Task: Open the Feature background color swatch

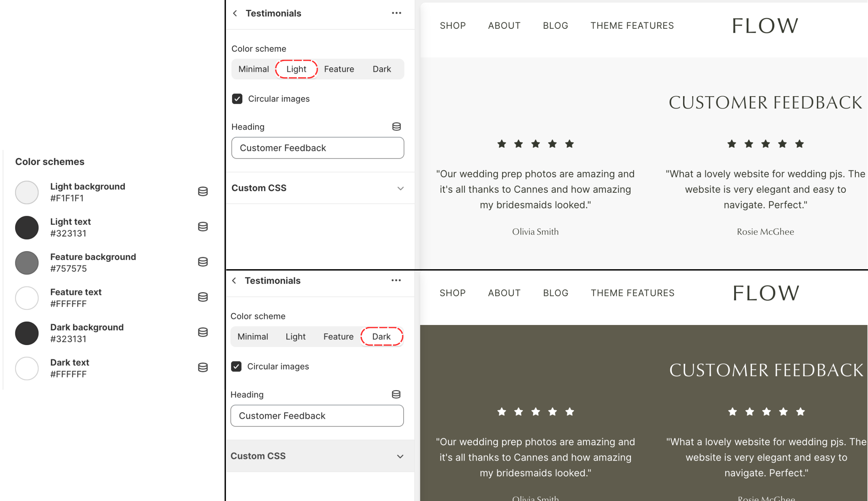Action: [27, 263]
